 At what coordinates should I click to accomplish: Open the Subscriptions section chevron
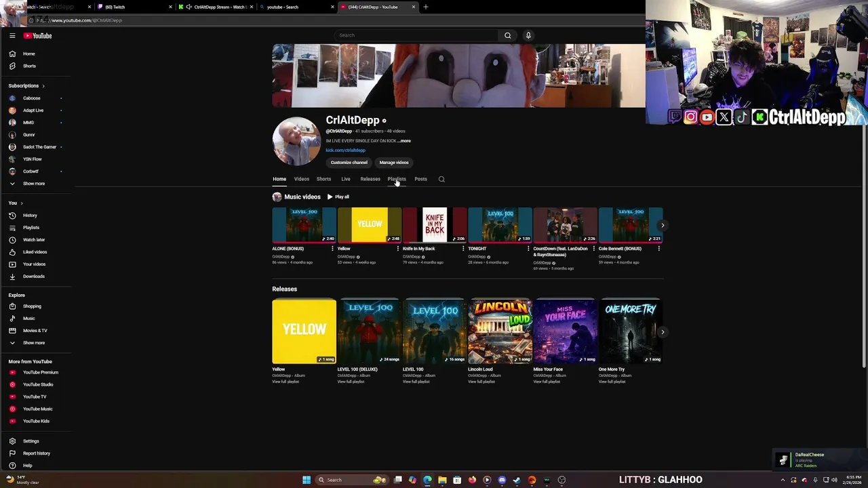click(x=43, y=86)
